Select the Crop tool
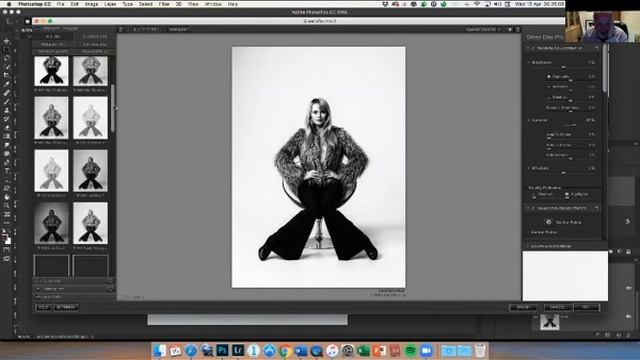Screen dimensions: 640x360 tap(7, 76)
